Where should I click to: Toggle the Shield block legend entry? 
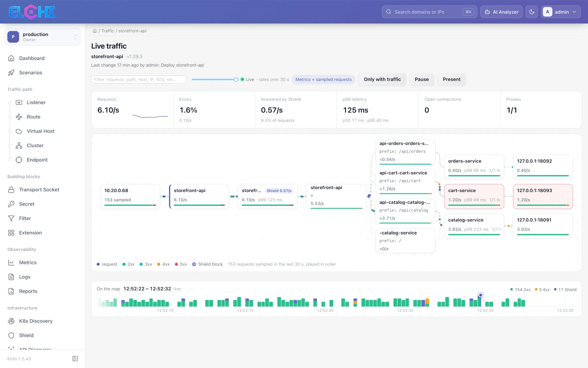[x=207, y=264]
